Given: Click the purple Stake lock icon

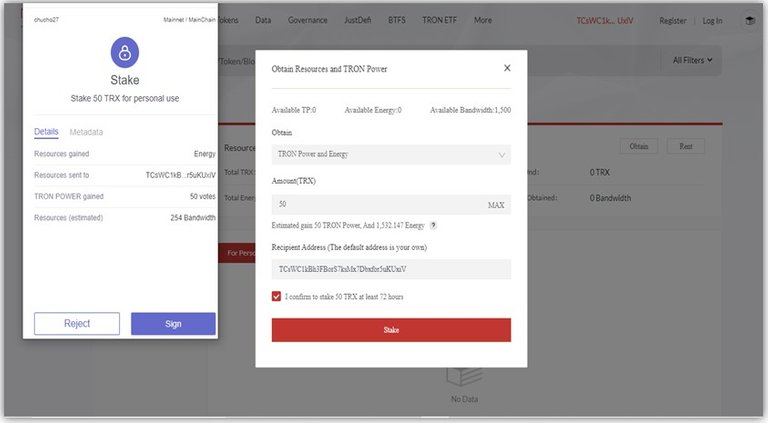Looking at the screenshot, I should click(124, 52).
